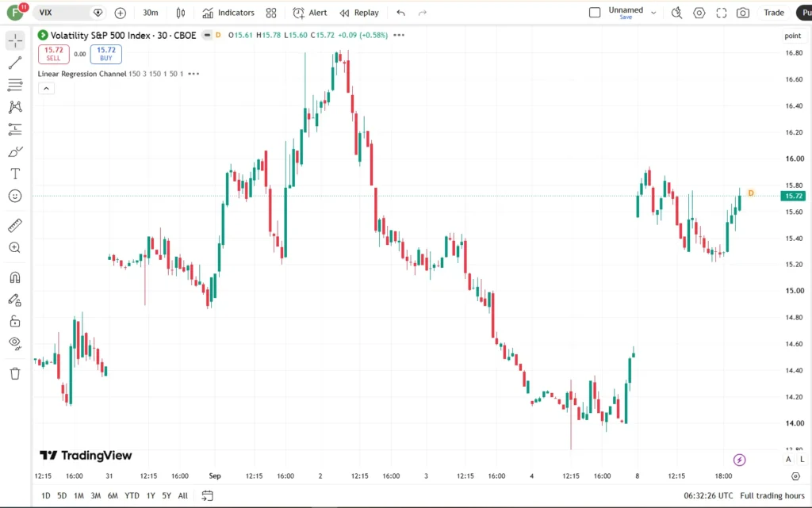The image size is (812, 508).
Task: Open the emoji icons tool
Action: (x=15, y=196)
